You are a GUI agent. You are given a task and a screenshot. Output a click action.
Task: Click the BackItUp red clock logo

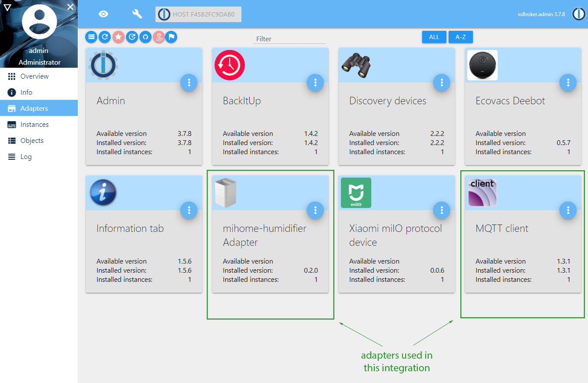point(230,65)
